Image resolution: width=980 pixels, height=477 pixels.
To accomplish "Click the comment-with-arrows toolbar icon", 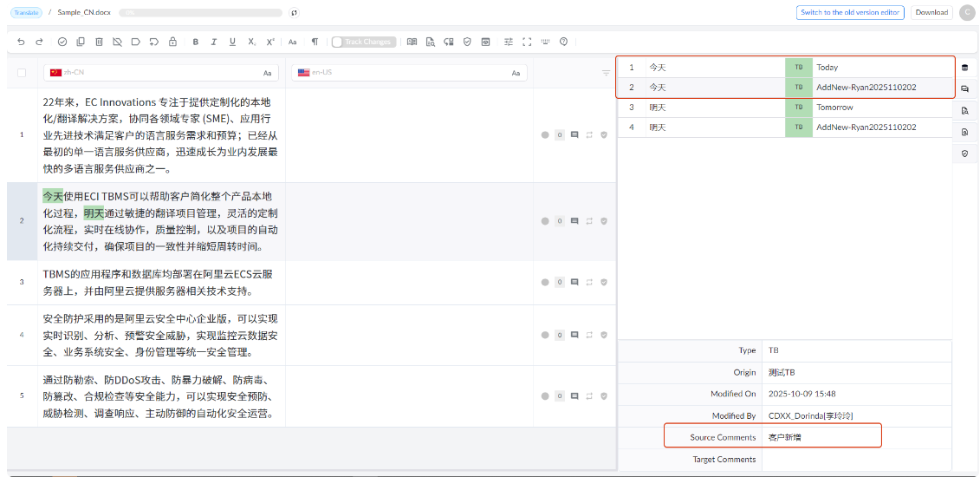I will [153, 42].
